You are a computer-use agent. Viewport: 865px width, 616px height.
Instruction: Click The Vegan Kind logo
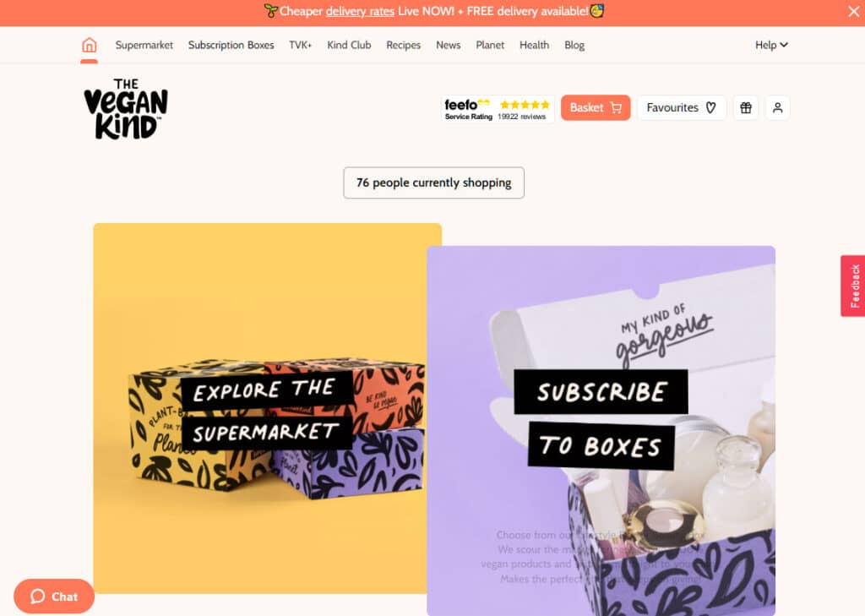(126, 109)
